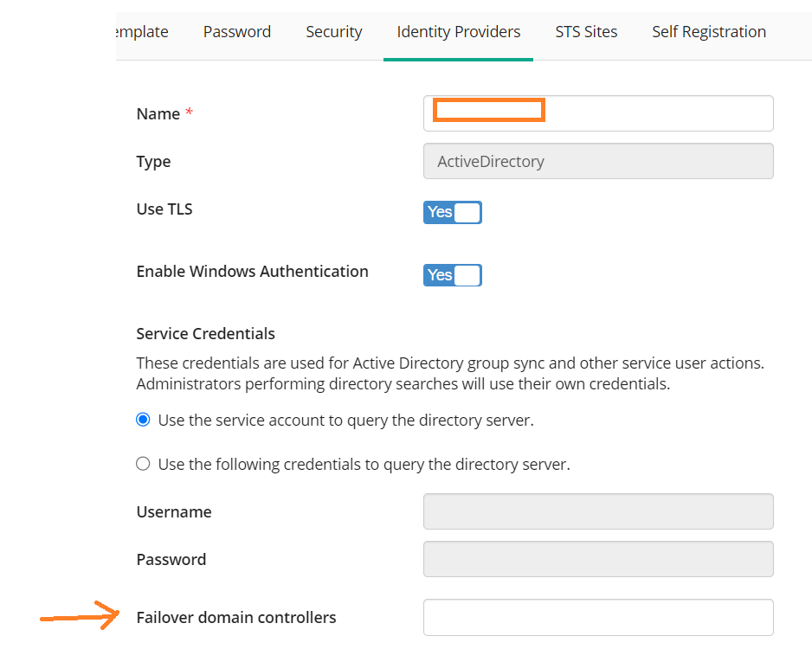
Task: Open the Security tab
Action: coord(334,32)
